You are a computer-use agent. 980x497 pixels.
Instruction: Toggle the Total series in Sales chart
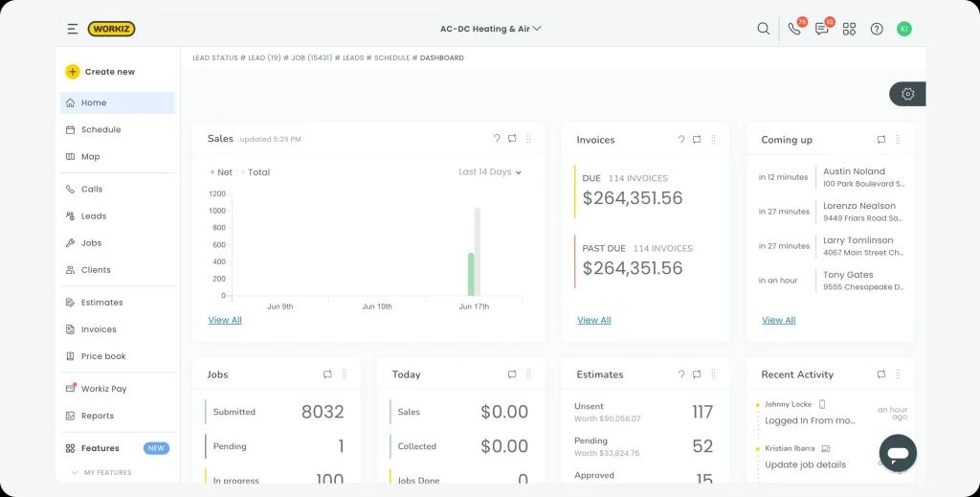[256, 172]
